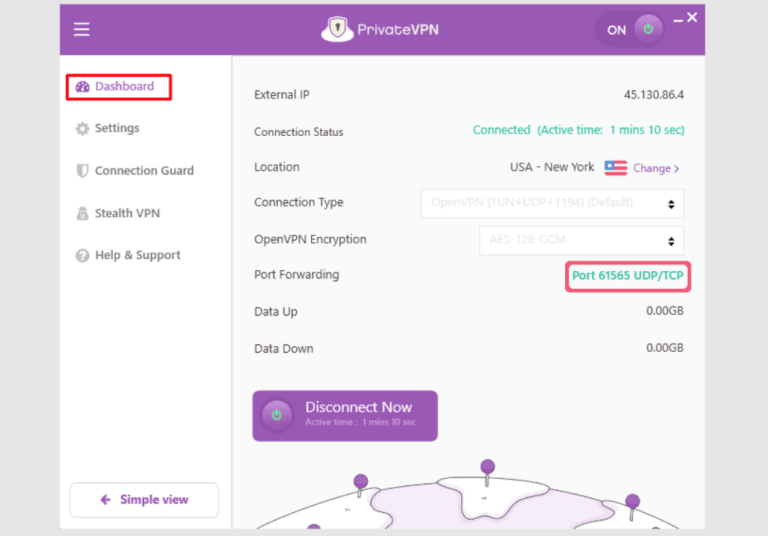768x536 pixels.
Task: Click the Simple view back arrow
Action: point(105,500)
